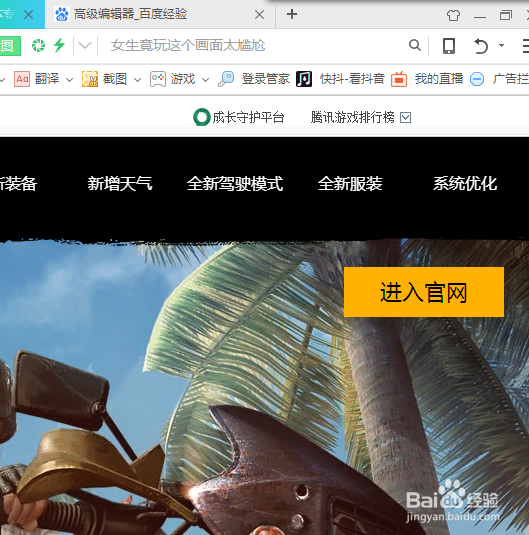The image size is (529, 535).
Task: Close the first cyan browser tab
Action: tap(29, 14)
